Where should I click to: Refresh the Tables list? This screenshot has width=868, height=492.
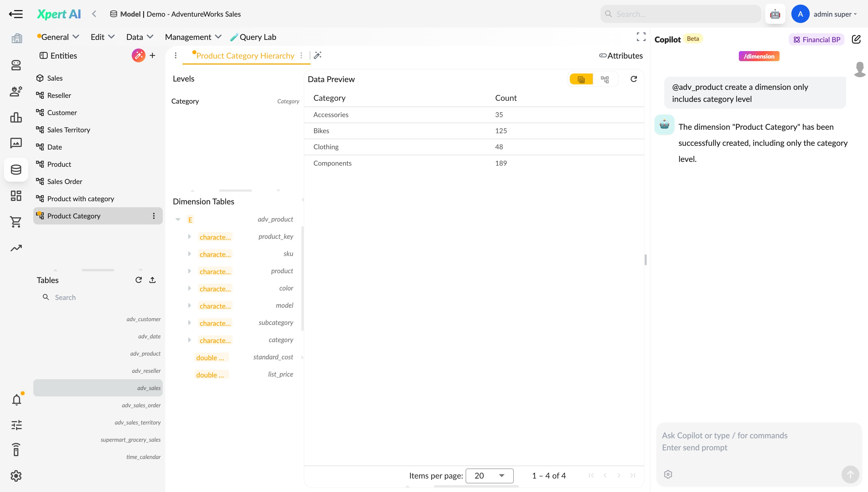pyautogui.click(x=139, y=280)
